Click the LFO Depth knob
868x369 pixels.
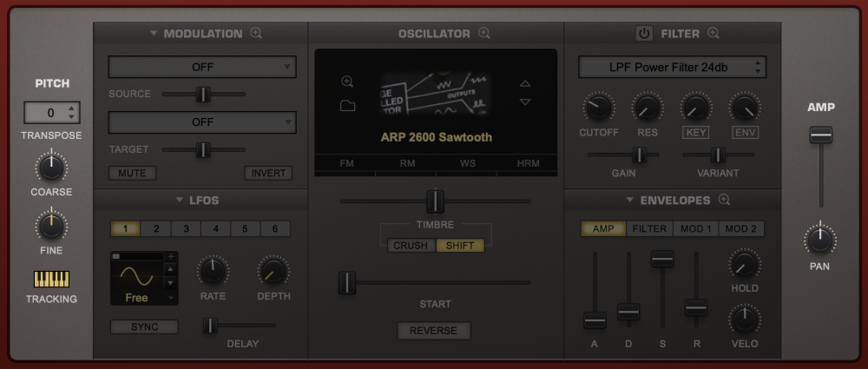click(x=273, y=271)
